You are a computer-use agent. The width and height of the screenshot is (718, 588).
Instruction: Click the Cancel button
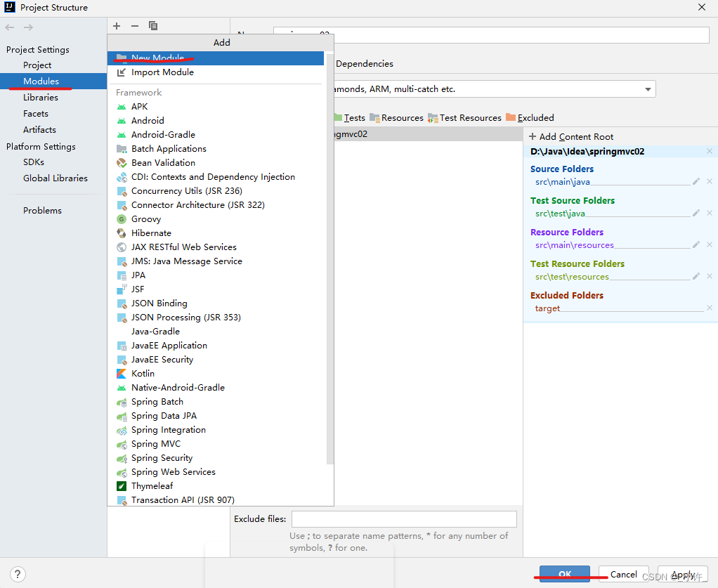coord(624,574)
